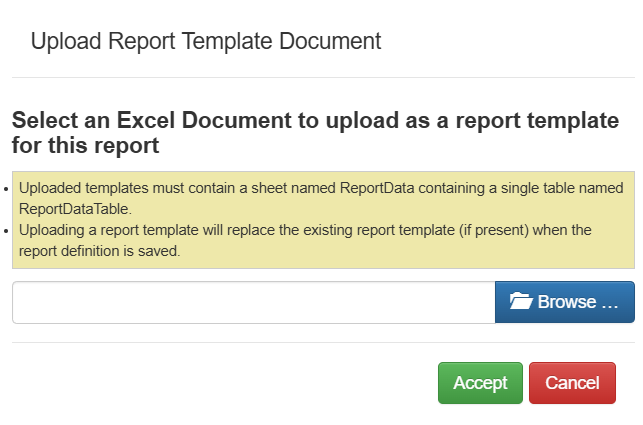643x425 pixels.
Task: Dismiss the dialog using the Cancel button
Action: coord(572,383)
